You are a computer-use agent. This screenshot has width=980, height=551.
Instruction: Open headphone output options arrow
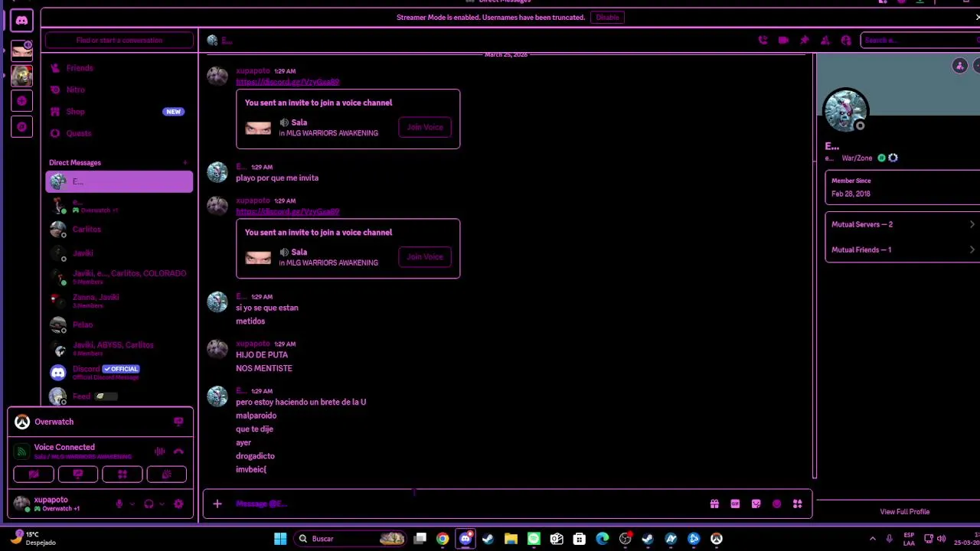[162, 504]
